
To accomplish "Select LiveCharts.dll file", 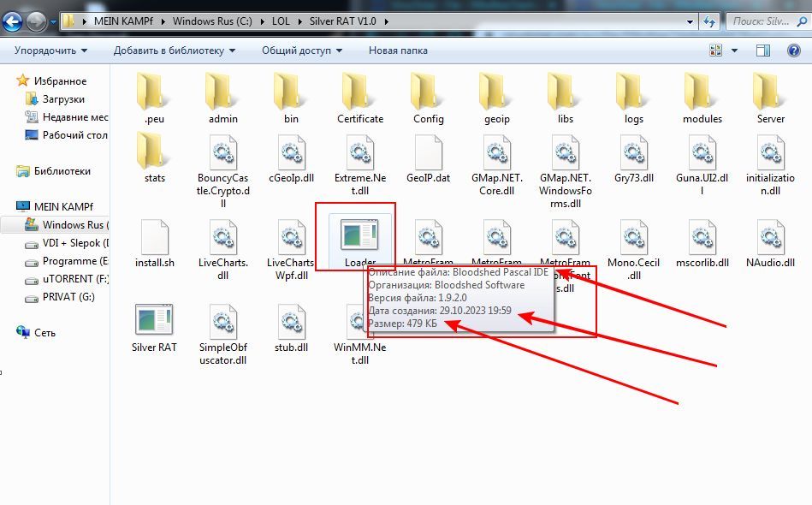I will (222, 250).
